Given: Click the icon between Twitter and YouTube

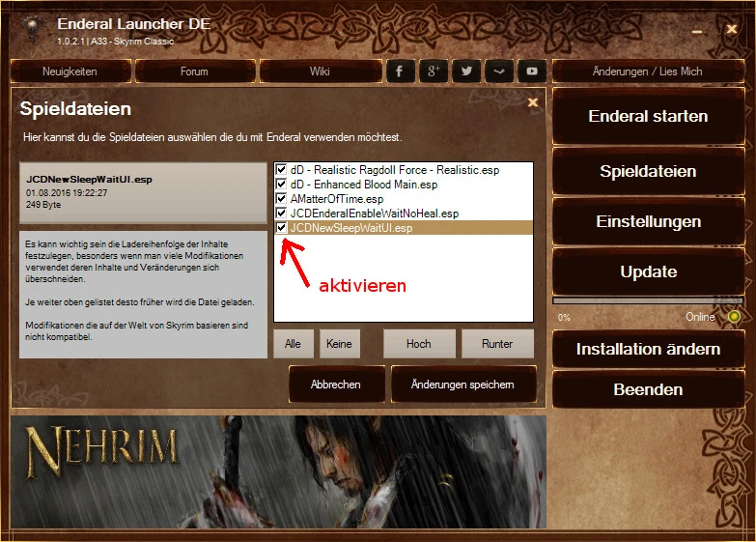Looking at the screenshot, I should (498, 71).
